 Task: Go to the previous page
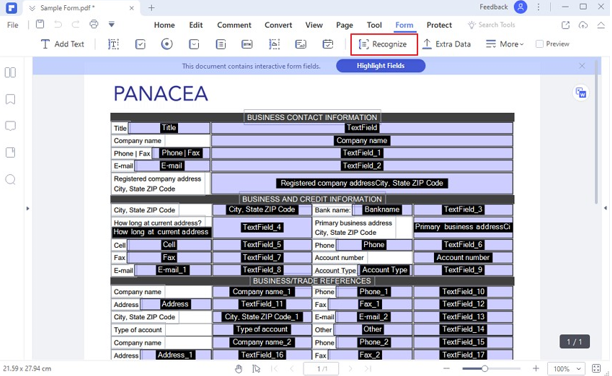pyautogui.click(x=292, y=369)
